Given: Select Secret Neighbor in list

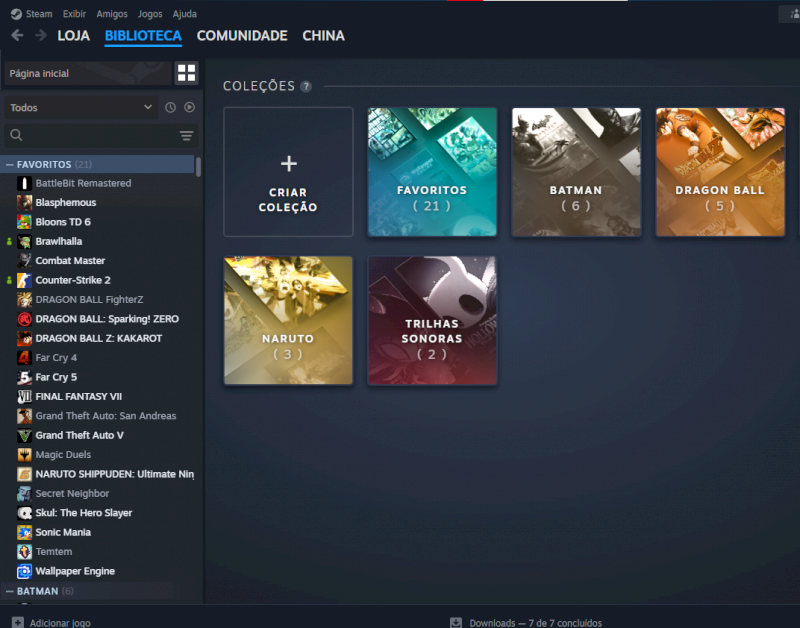Looking at the screenshot, I should 72,493.
